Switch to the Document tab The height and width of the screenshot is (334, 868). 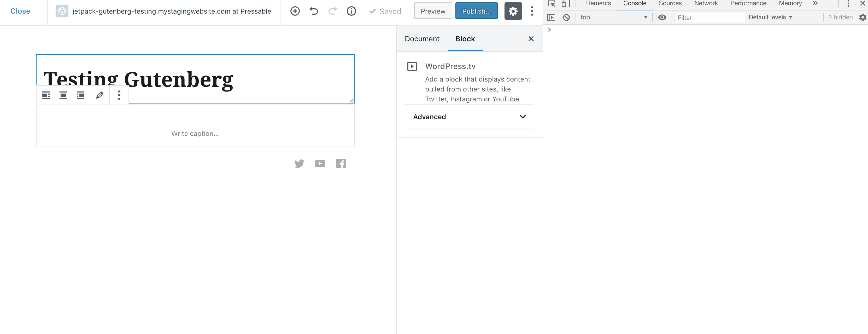(422, 39)
